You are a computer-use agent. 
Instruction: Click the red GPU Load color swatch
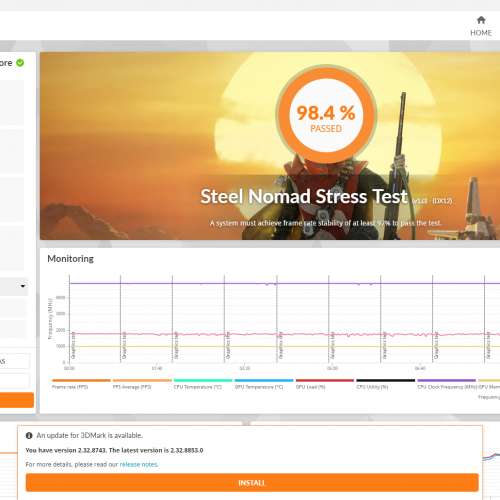[x=325, y=380]
